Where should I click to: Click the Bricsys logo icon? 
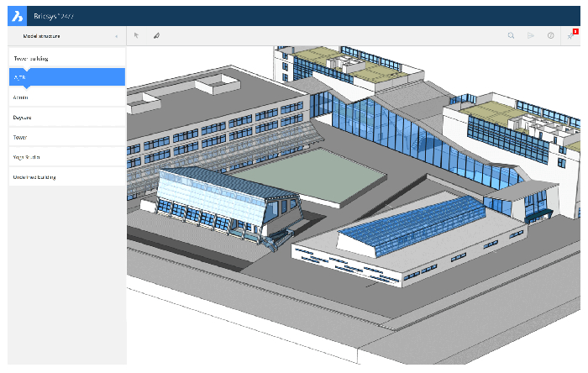(x=18, y=16)
